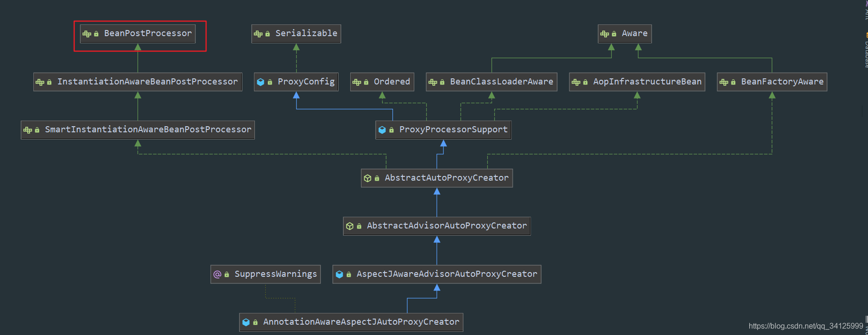Click the interface icon beside InstantiationAwareBeanPostProcessor

tap(40, 82)
